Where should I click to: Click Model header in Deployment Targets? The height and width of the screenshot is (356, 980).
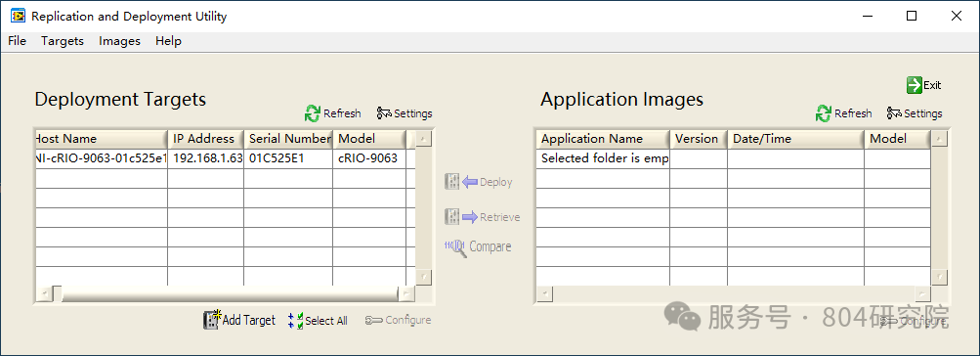point(369,139)
